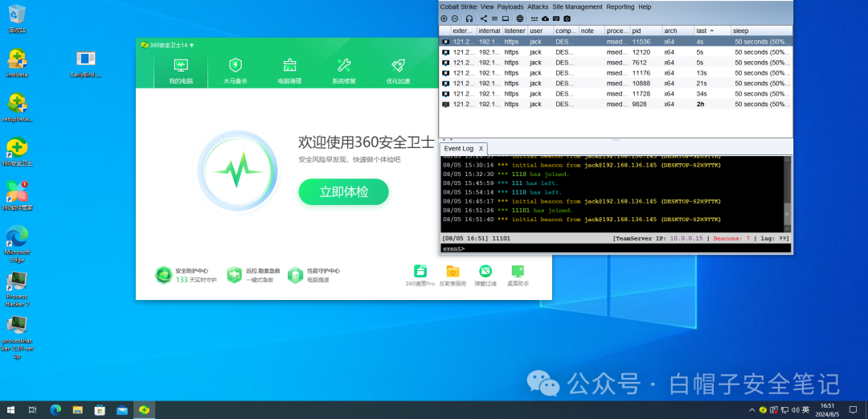868x419 pixels.
Task: Switch to pivot graph view icon
Action: point(484,18)
